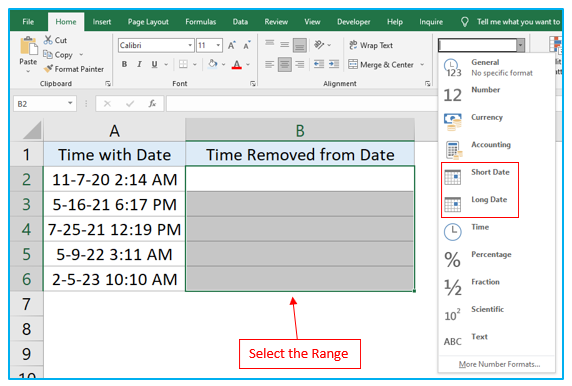Increase font size with larger A
This screenshot has width=572, height=386.
[232, 45]
